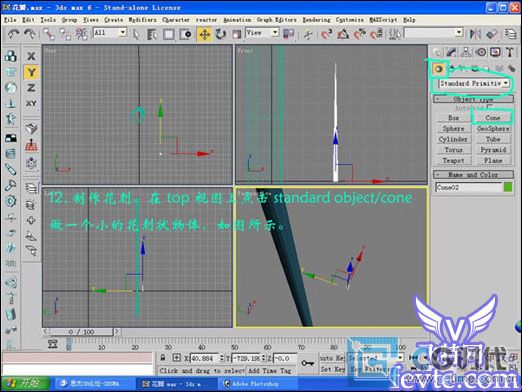Viewport: 522px width, 392px height.
Task: Toggle the AutoGrid checkbox
Action: tap(489, 107)
